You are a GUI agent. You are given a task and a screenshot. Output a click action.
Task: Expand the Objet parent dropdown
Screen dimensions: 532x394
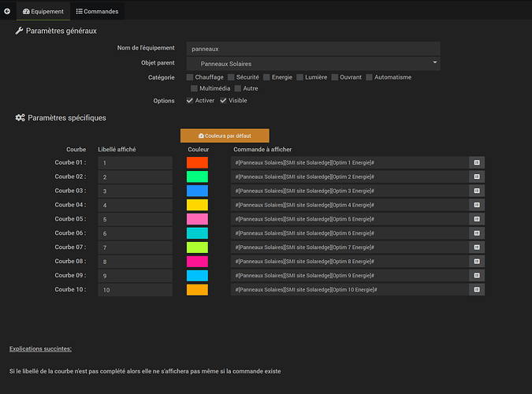(313, 63)
